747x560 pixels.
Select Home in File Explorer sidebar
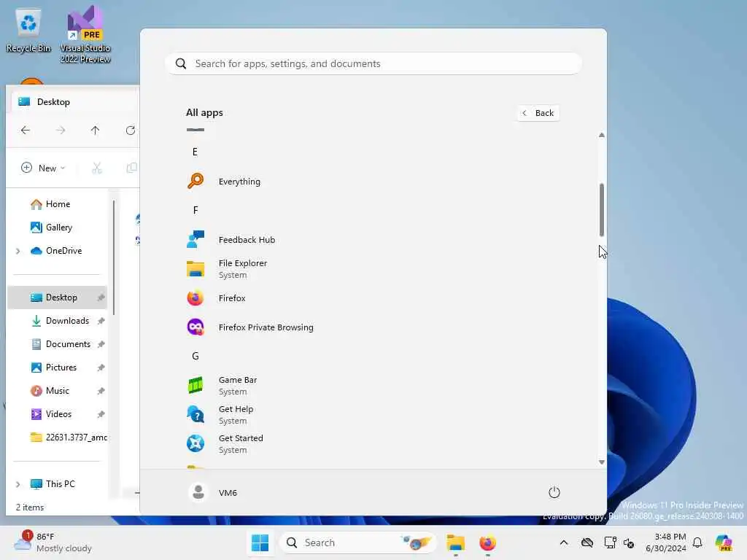pos(58,204)
